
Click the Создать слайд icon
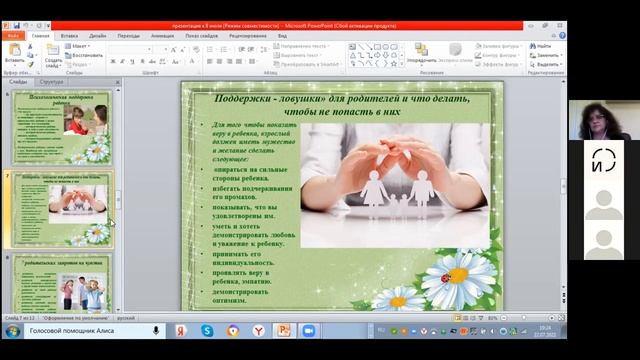tap(53, 50)
